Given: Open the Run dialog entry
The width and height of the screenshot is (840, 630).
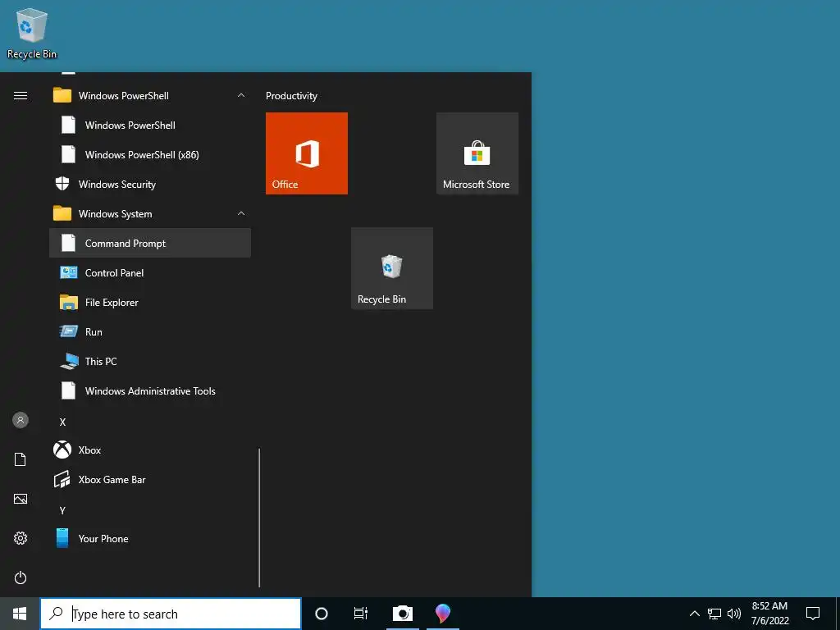Looking at the screenshot, I should (150, 331).
